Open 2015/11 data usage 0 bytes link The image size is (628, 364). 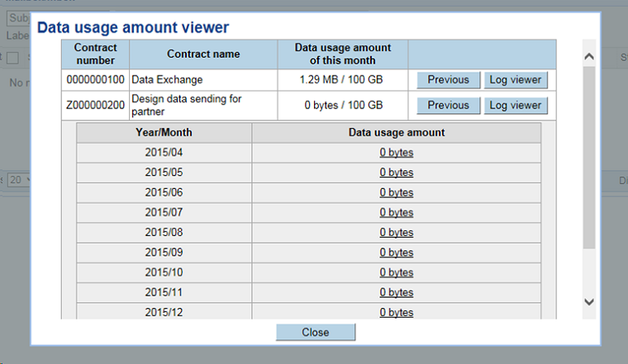tap(397, 292)
